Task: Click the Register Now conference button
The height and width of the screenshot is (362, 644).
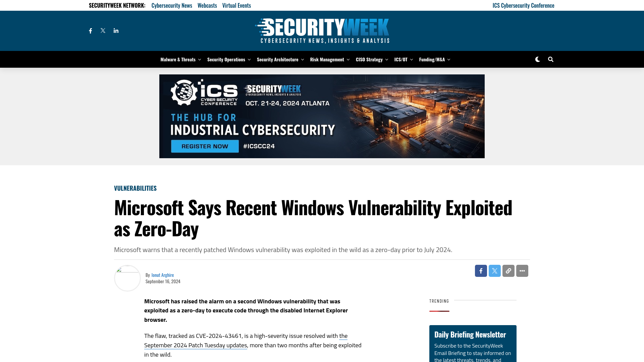Action: click(x=205, y=146)
